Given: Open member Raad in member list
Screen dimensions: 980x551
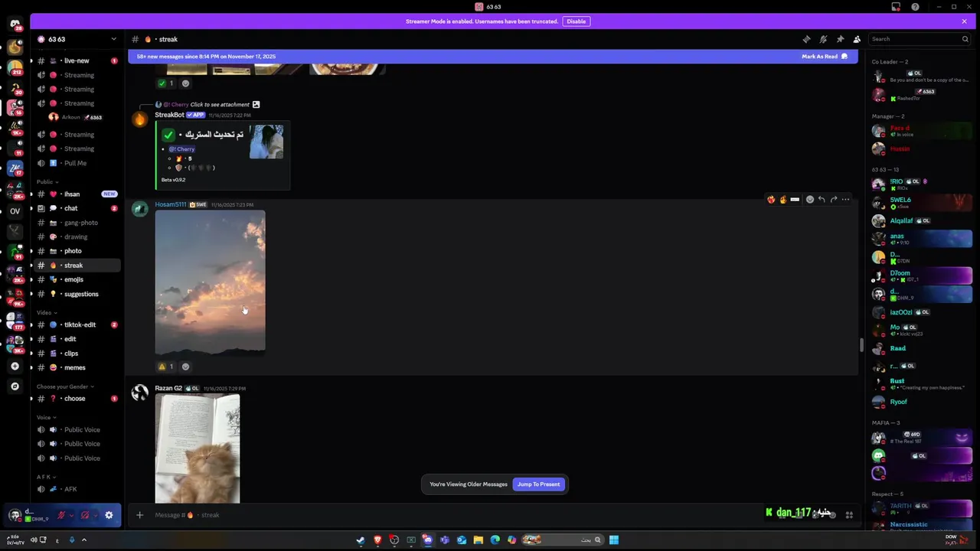Looking at the screenshot, I should click(x=922, y=348).
